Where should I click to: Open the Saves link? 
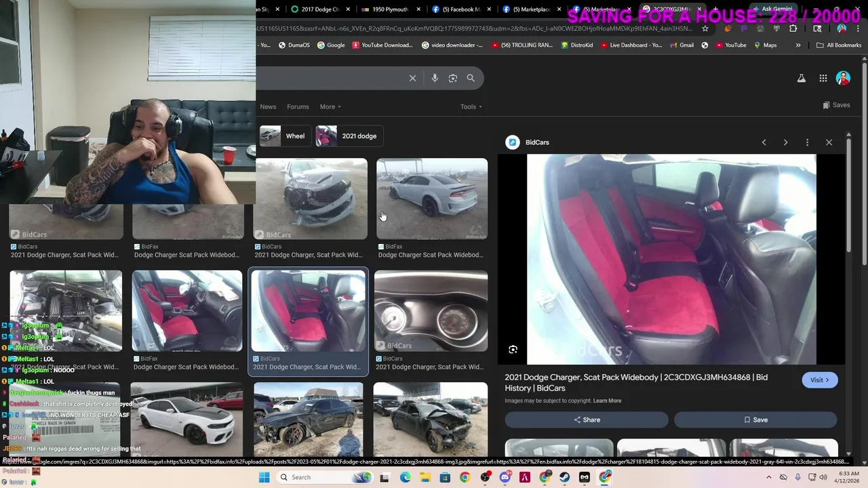[836, 105]
